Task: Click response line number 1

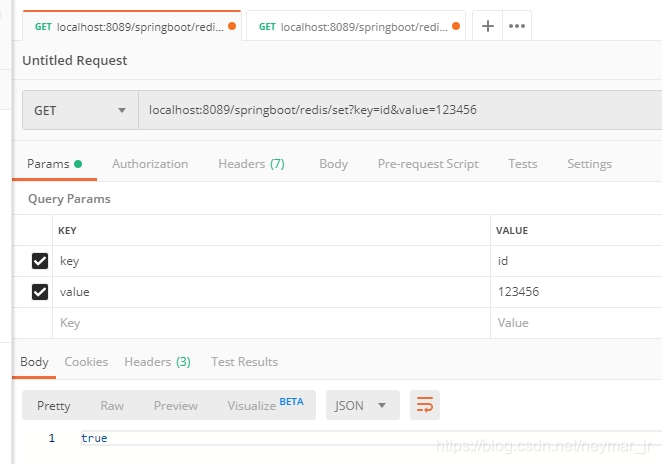Action: coord(52,438)
